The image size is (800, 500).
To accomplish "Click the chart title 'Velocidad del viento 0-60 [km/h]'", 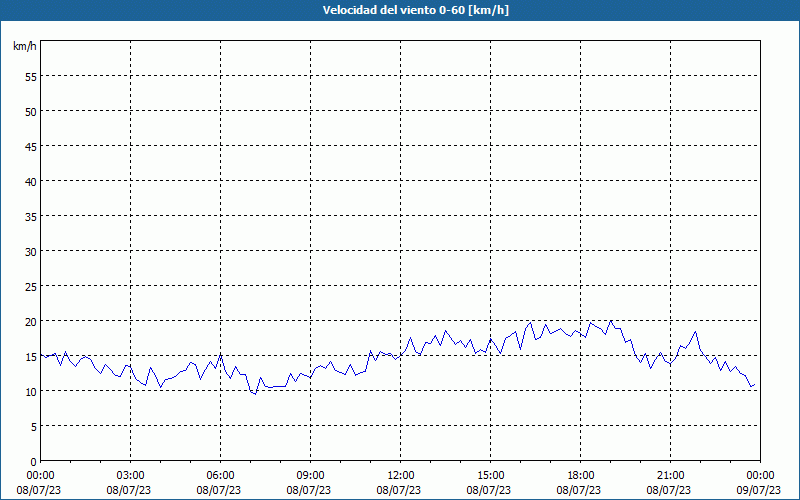I will [x=415, y=10].
